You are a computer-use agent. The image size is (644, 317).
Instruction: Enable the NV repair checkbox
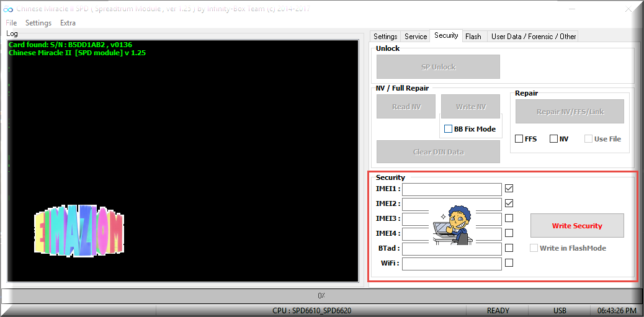[553, 139]
